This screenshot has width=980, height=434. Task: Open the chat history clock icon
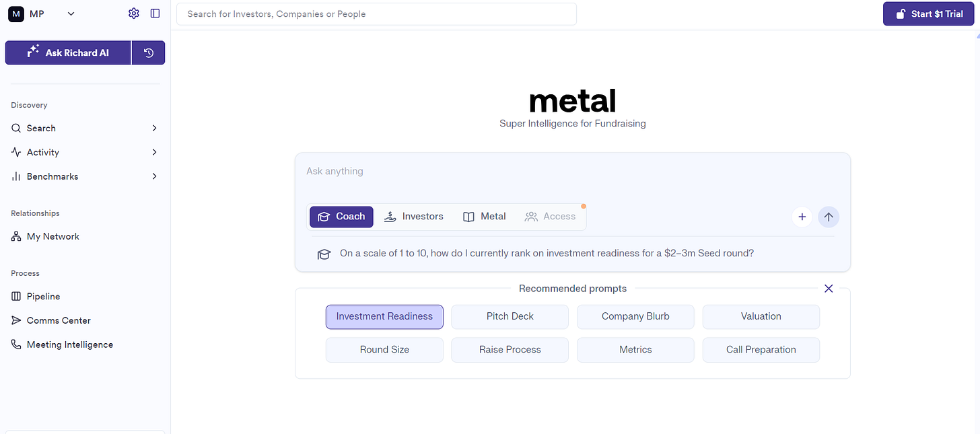tap(149, 52)
